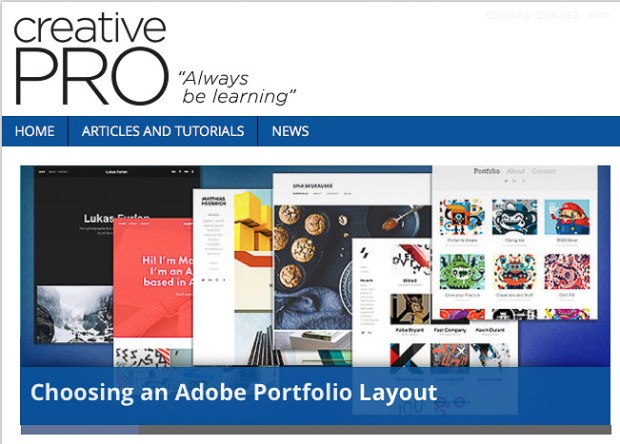The image size is (620, 444).
Task: Click the blue filled portion of slide progress bar
Action: click(x=80, y=430)
